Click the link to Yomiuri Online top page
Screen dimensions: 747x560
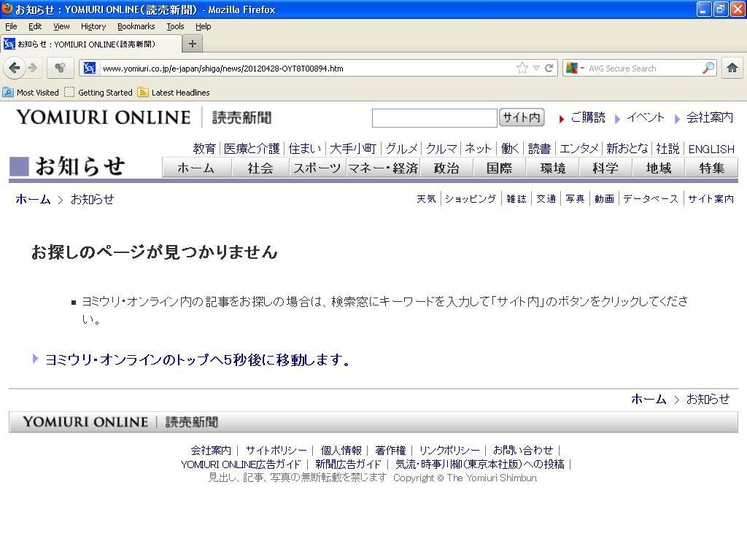point(198,359)
